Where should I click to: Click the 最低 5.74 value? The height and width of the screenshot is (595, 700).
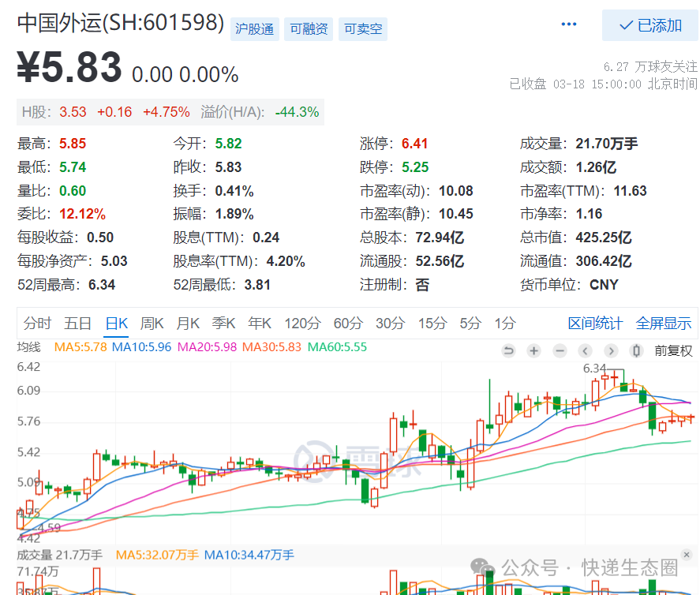(x=73, y=167)
